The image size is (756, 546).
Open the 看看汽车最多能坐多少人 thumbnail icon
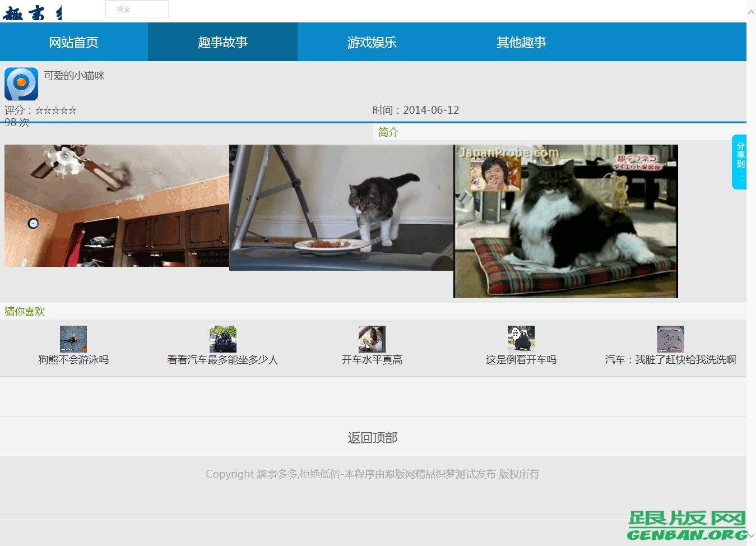click(222, 339)
